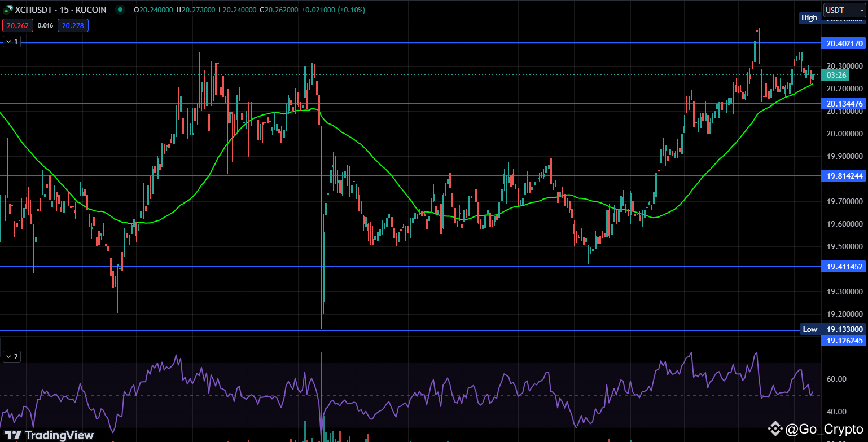Screen dimensions: 868x442
Task: Click the open value O20.240000
Action: pos(153,10)
